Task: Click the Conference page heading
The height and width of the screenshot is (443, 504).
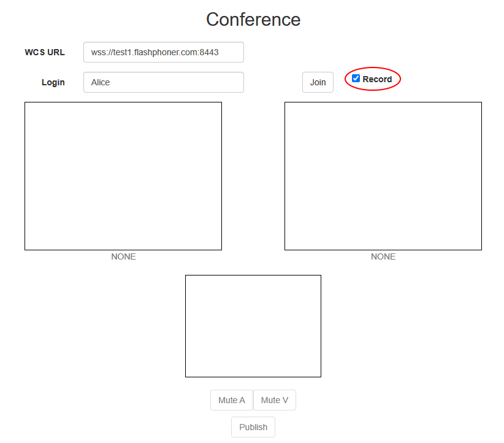Action: point(253,20)
